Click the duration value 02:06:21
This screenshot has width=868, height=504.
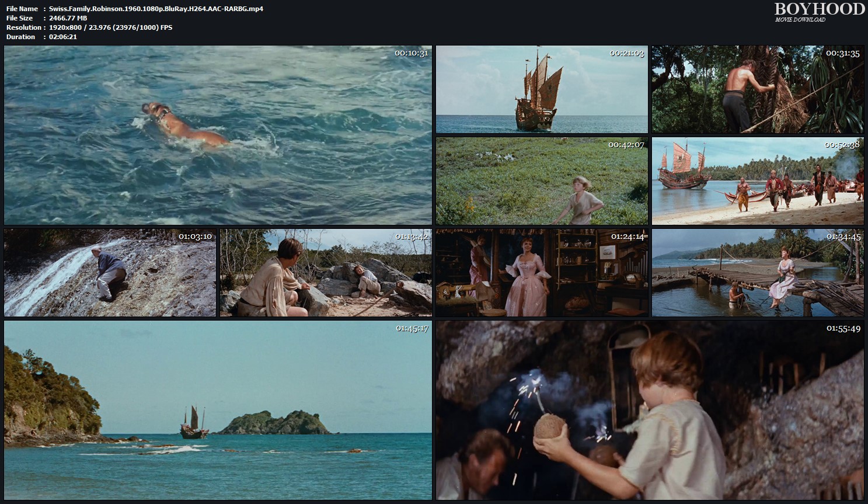[x=63, y=37]
